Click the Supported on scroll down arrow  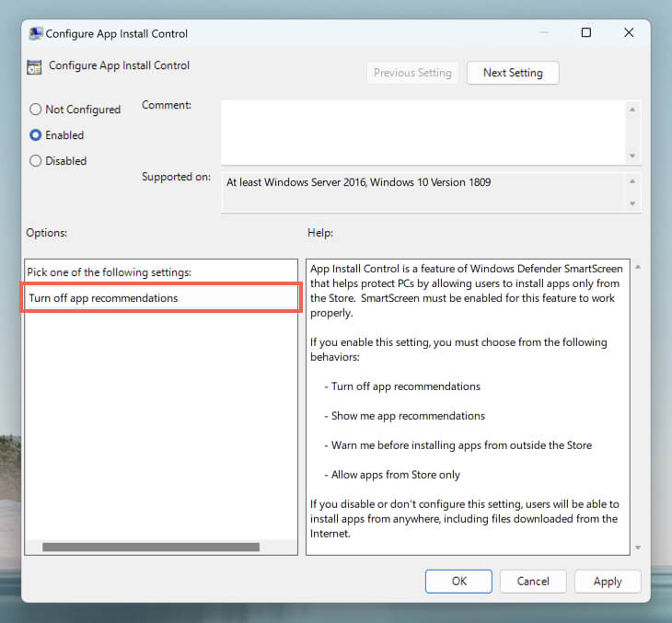pyautogui.click(x=632, y=203)
